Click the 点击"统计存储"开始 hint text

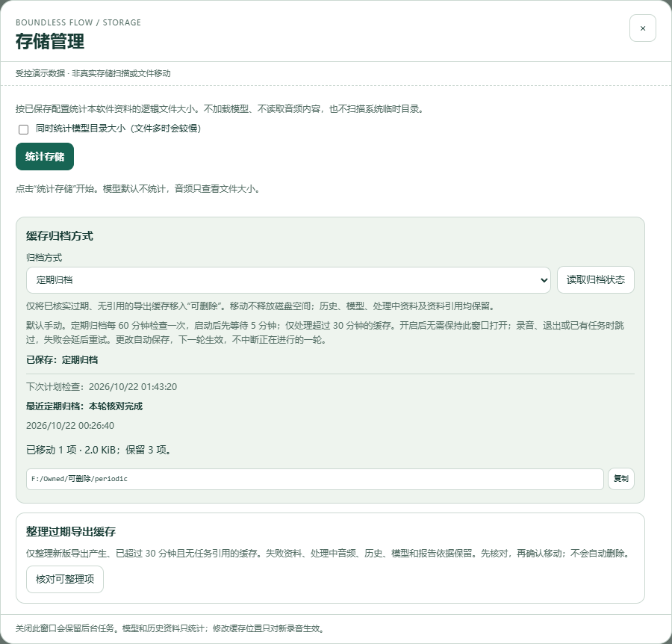pyautogui.click(x=138, y=189)
